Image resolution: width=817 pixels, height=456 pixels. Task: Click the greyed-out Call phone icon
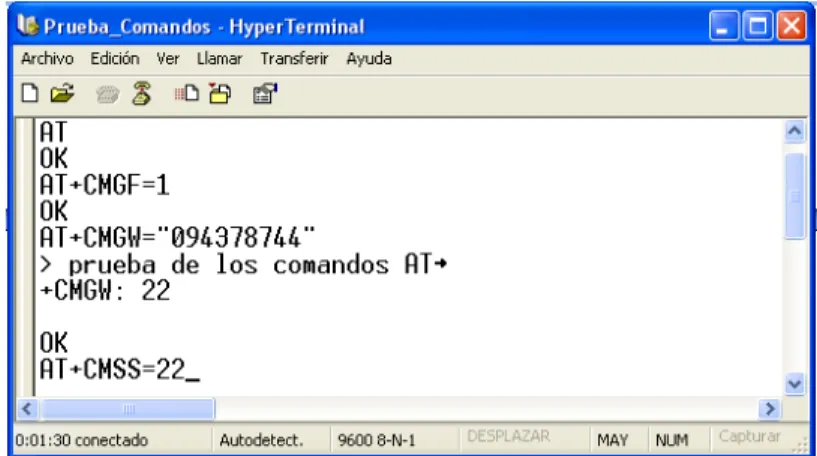[x=107, y=94]
